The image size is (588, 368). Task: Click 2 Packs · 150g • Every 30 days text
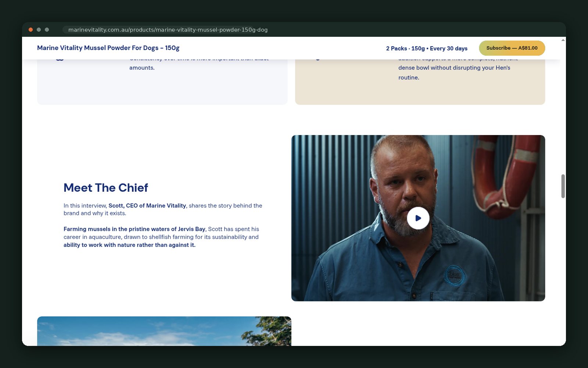click(x=427, y=49)
